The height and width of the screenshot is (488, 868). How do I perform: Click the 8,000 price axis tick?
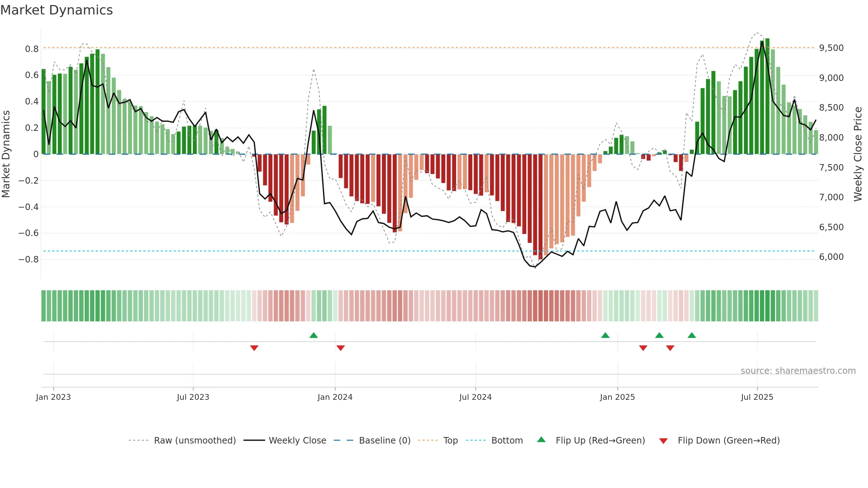[831, 138]
